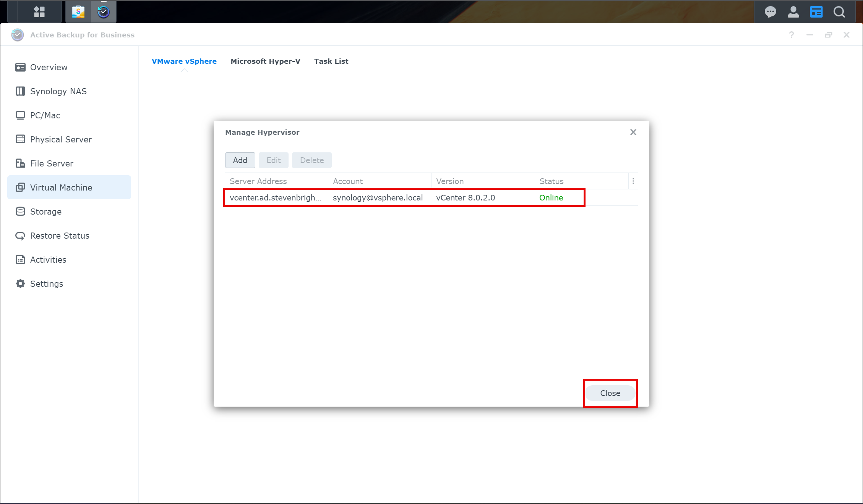This screenshot has height=504, width=863.
Task: Open the Storage sidebar section
Action: coord(45,212)
